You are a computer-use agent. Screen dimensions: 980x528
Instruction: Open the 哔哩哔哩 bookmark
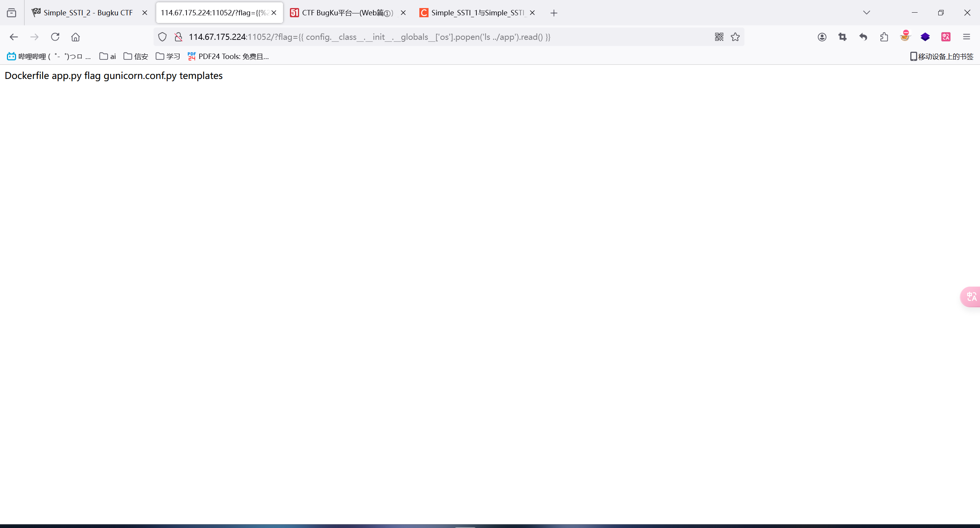[49, 56]
